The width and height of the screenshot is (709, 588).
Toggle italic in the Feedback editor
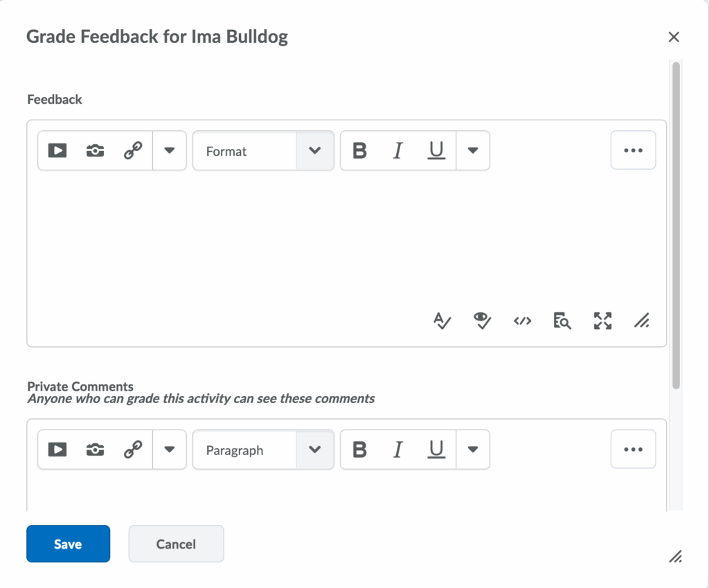tap(397, 151)
